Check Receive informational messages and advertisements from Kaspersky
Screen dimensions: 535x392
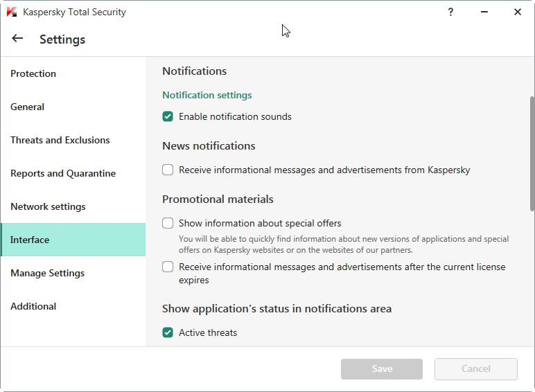coord(168,170)
